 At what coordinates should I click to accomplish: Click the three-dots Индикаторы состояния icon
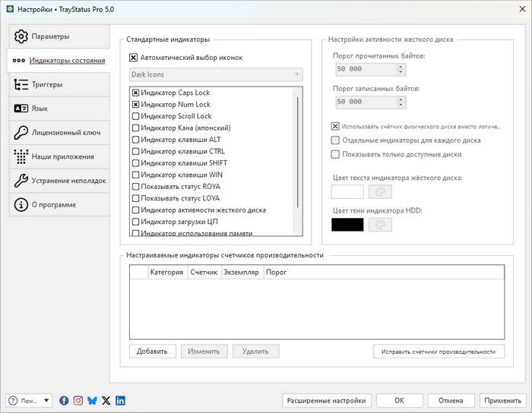coord(19,60)
